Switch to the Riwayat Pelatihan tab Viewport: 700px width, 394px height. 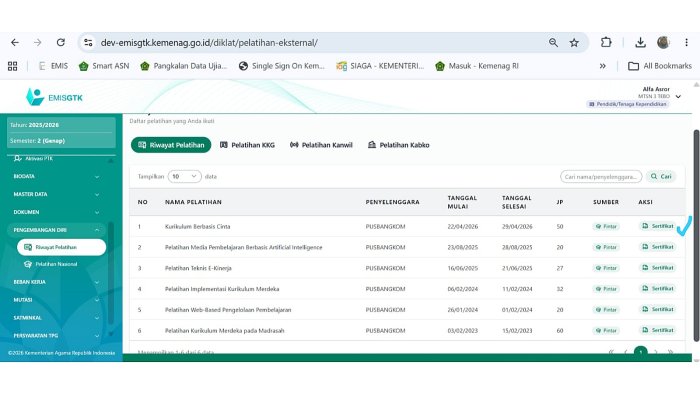tap(171, 145)
